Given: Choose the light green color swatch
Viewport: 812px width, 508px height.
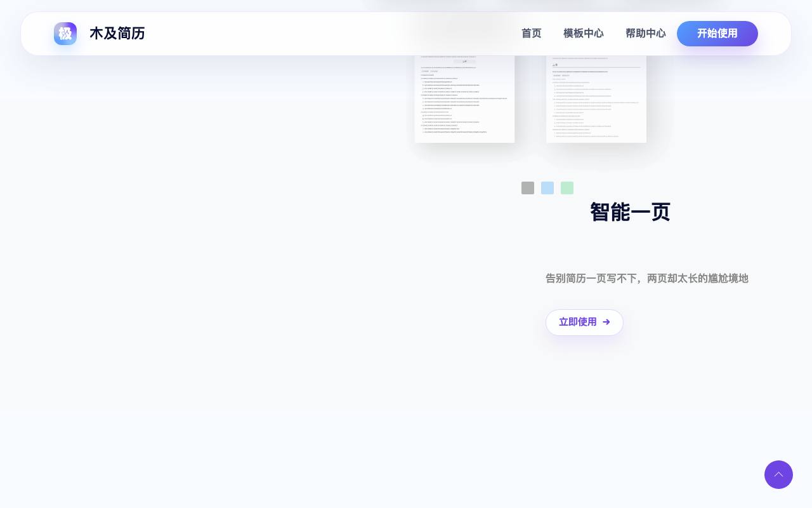Looking at the screenshot, I should 567,188.
